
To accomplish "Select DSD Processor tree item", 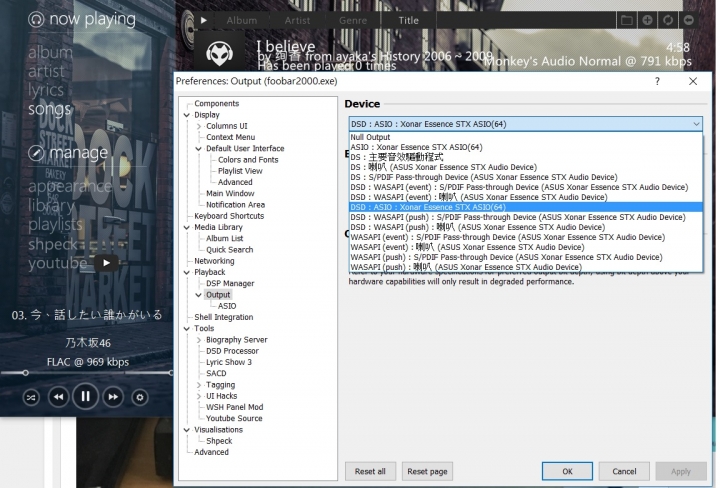I will click(x=232, y=351).
